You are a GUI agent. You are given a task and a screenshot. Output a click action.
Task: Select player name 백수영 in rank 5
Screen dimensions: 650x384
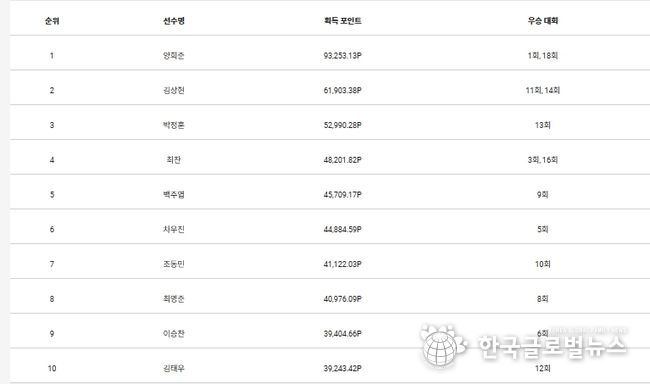tap(174, 194)
